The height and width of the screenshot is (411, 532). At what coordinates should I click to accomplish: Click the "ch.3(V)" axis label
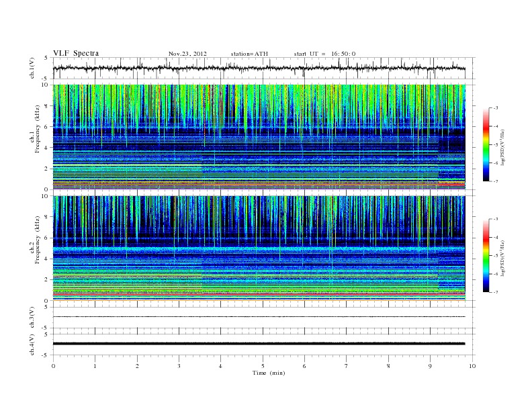pyautogui.click(x=32, y=318)
